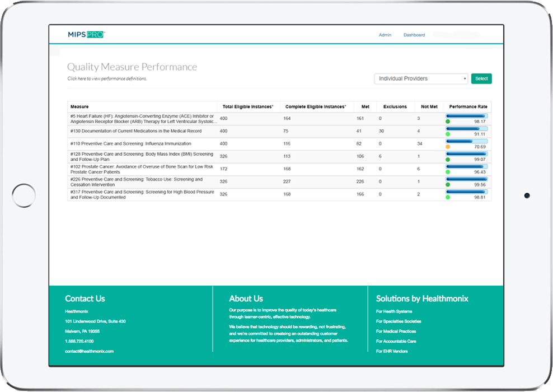Open the For Health Systems link
Viewport: 553px width, 392px height.
394,311
